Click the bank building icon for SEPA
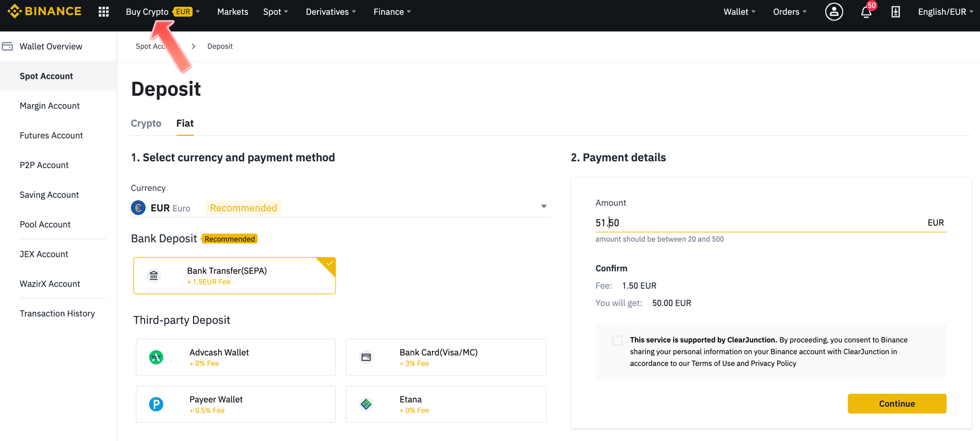The image size is (980, 441). (x=154, y=276)
